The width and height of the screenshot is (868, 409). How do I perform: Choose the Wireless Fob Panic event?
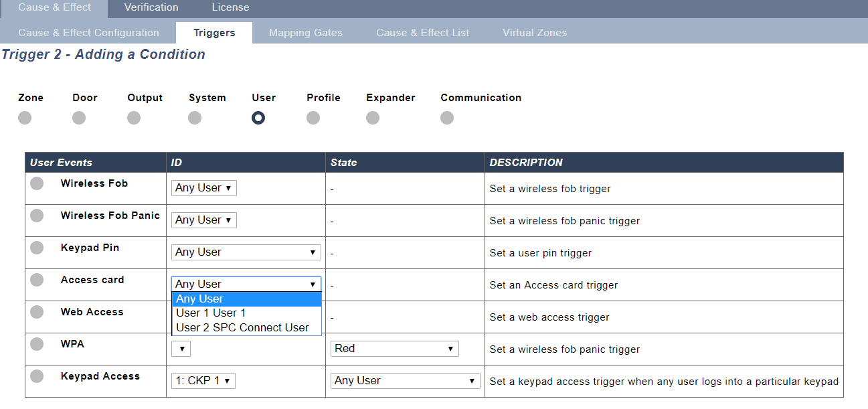pyautogui.click(x=37, y=216)
